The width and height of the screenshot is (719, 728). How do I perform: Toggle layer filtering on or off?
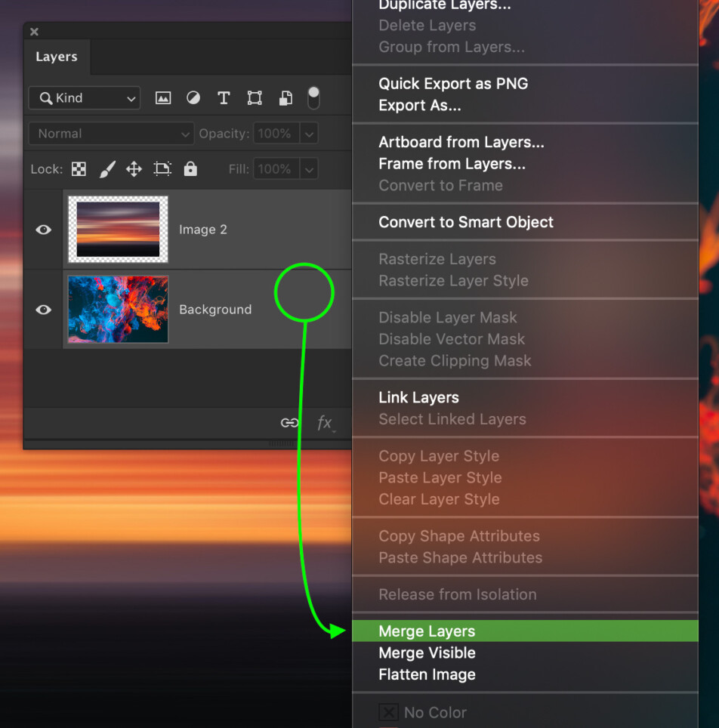click(x=313, y=96)
